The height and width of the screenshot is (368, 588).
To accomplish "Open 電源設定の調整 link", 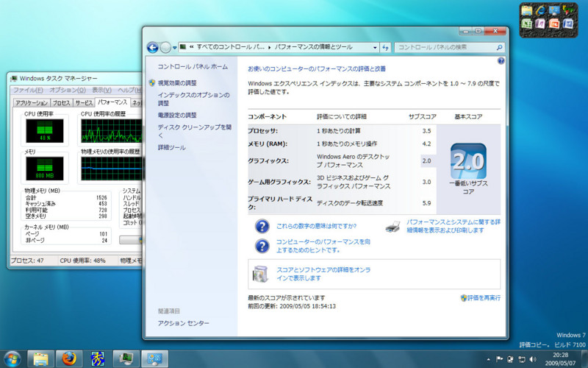I will click(x=177, y=116).
